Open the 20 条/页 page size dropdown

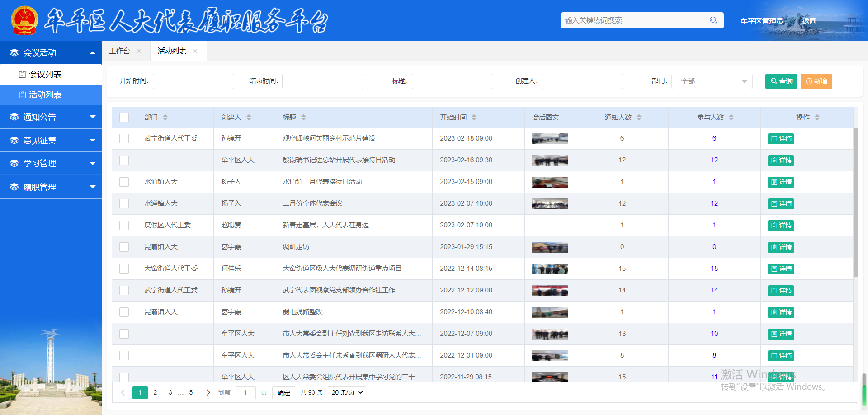pyautogui.click(x=347, y=392)
